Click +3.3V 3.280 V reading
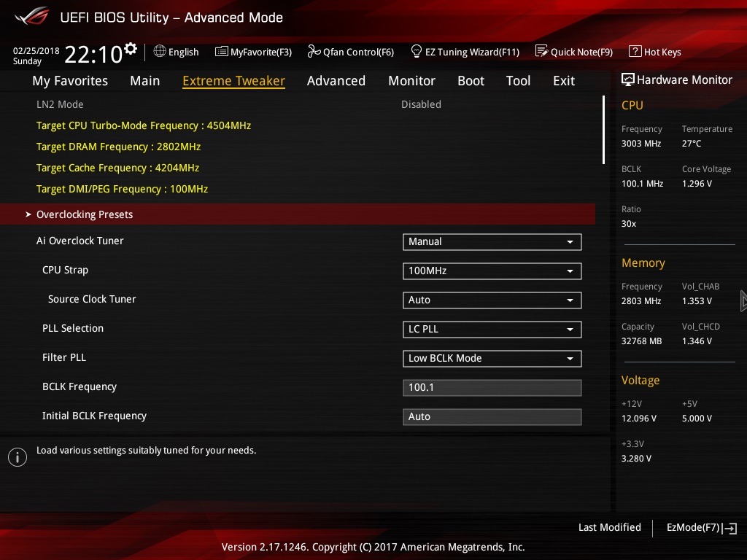 pyautogui.click(x=636, y=458)
